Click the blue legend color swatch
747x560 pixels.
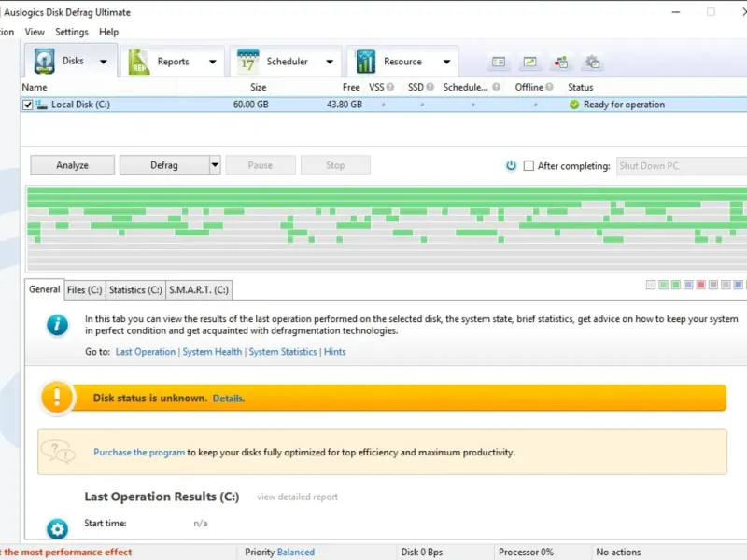click(x=738, y=285)
